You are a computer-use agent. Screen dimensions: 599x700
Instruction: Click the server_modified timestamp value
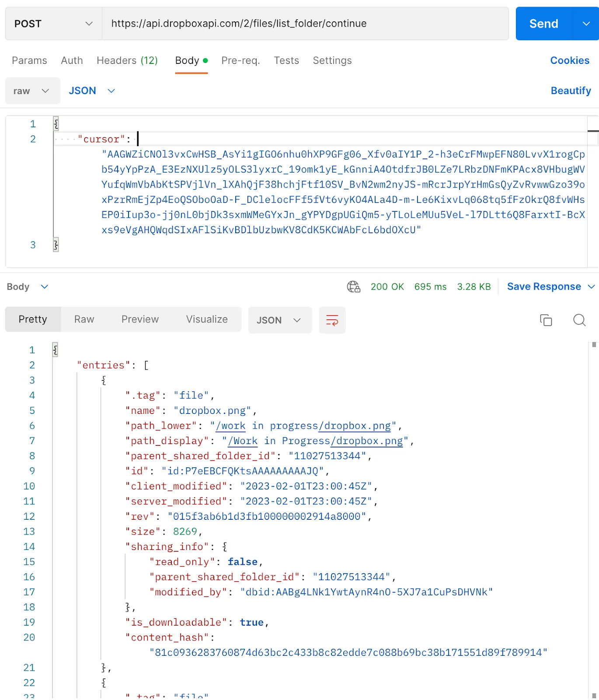[306, 501]
